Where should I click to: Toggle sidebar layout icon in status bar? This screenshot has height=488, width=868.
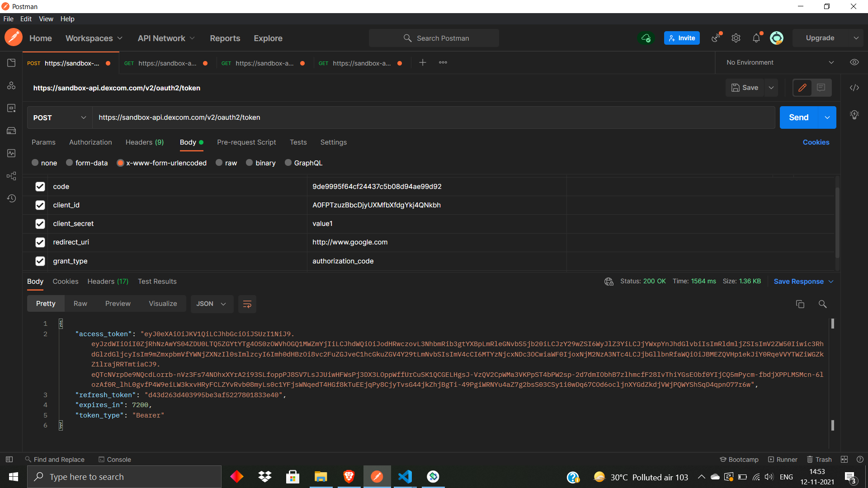coord(9,460)
